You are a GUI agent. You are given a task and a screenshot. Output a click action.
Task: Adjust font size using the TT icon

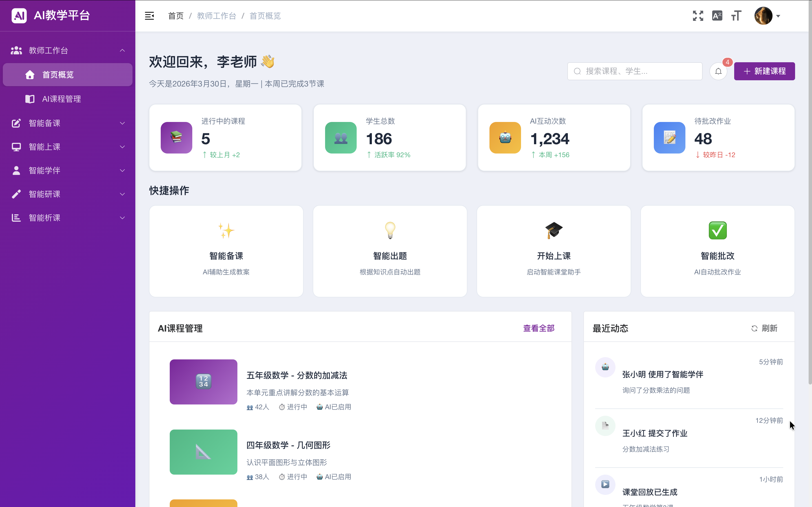(x=736, y=16)
